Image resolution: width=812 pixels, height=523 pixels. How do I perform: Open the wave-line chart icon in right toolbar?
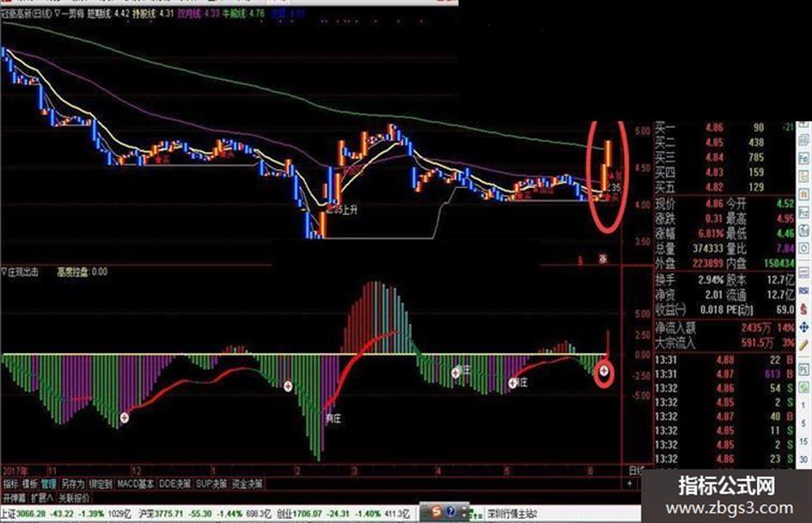[x=803, y=271]
